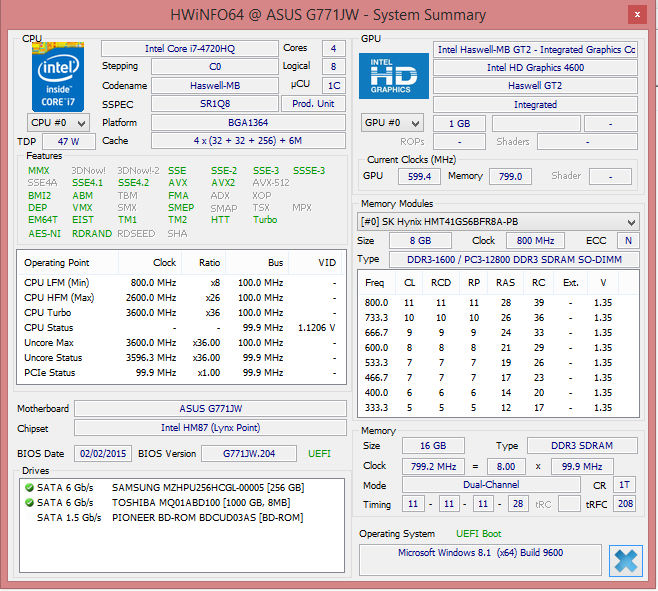Close the System Summary window

[637, 15]
